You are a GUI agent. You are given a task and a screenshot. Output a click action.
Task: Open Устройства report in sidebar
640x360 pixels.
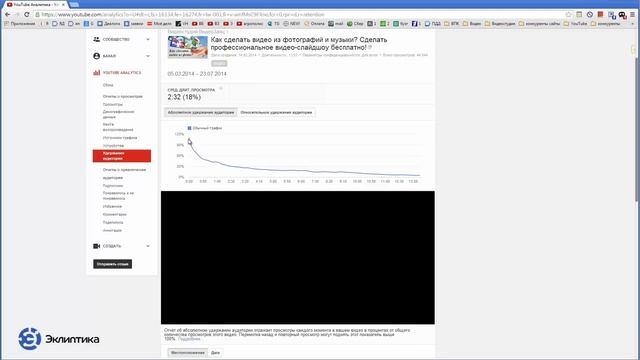pos(113,146)
